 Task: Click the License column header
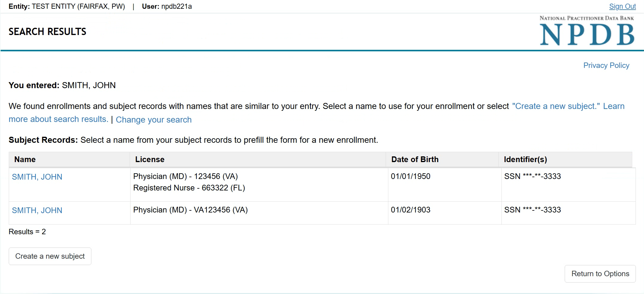[x=150, y=159]
